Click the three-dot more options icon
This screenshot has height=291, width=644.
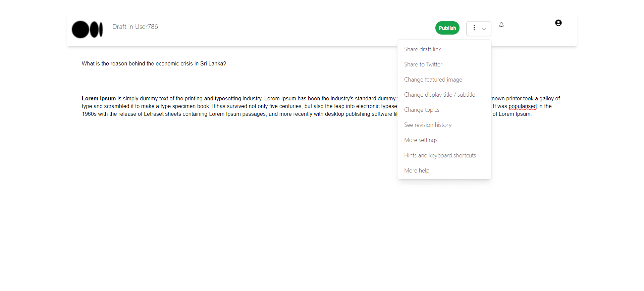(x=474, y=28)
